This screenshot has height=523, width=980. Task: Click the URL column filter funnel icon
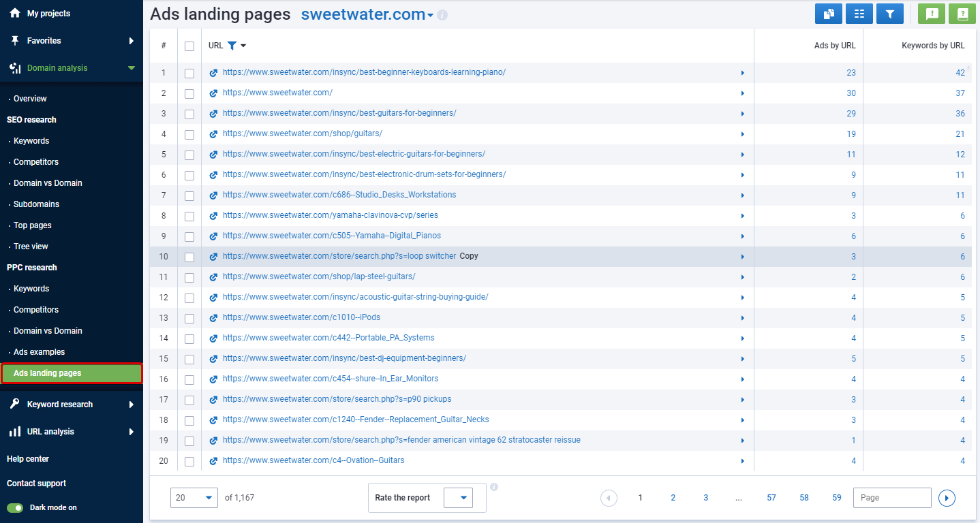point(232,46)
